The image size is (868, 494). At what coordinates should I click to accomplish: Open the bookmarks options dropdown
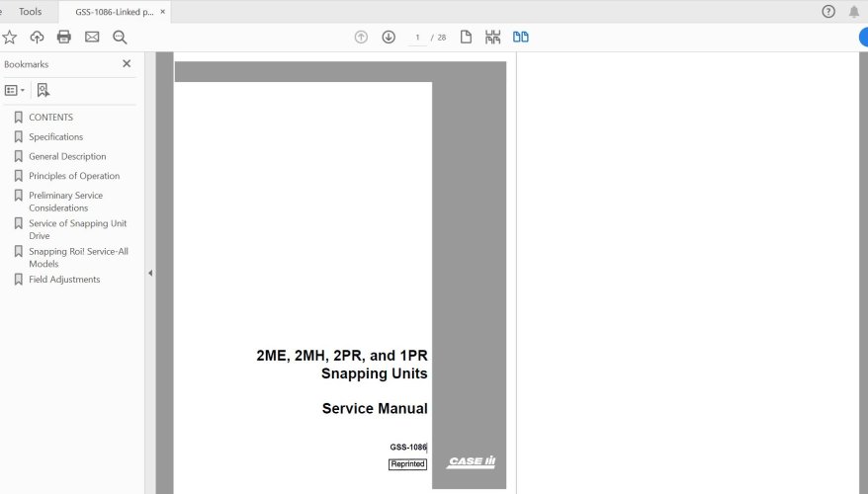[x=15, y=90]
